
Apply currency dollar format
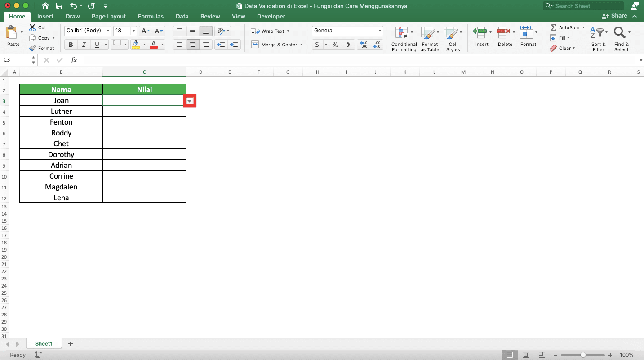click(317, 45)
